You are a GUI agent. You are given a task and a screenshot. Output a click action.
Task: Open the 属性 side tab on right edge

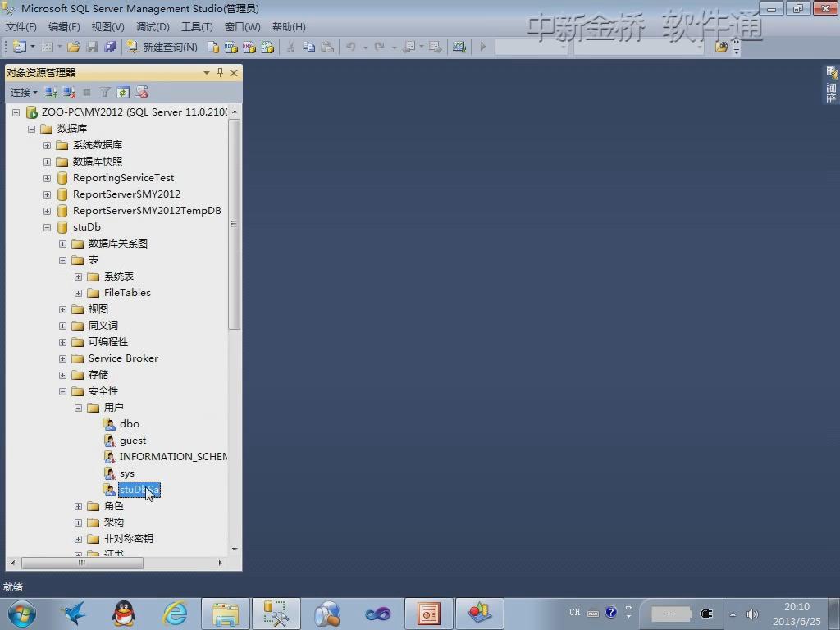[x=831, y=84]
